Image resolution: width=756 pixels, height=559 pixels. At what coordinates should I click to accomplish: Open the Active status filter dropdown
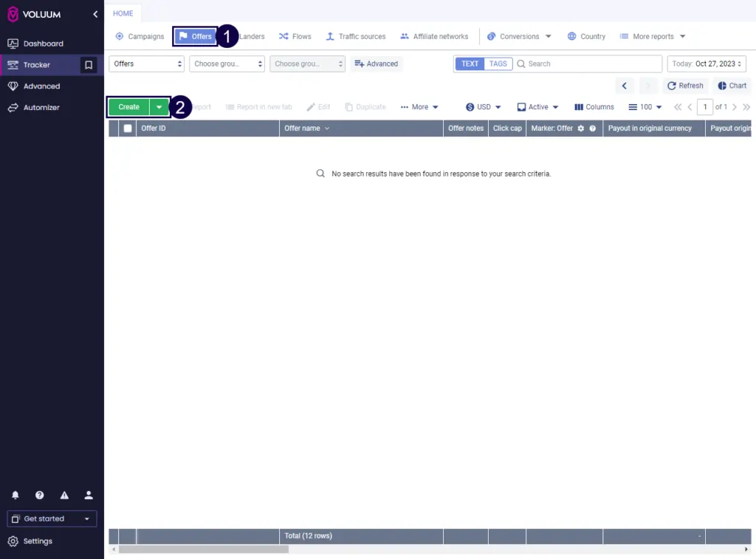click(x=537, y=106)
